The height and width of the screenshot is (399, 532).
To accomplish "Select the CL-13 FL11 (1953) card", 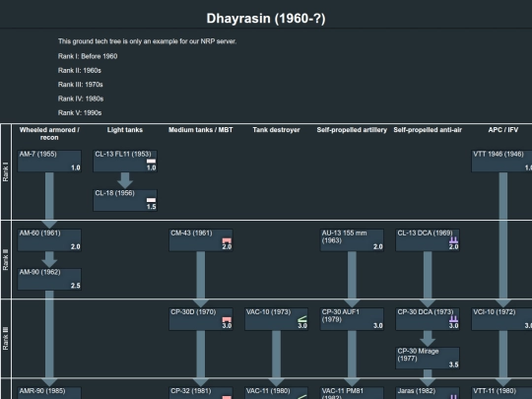I will tap(125, 162).
